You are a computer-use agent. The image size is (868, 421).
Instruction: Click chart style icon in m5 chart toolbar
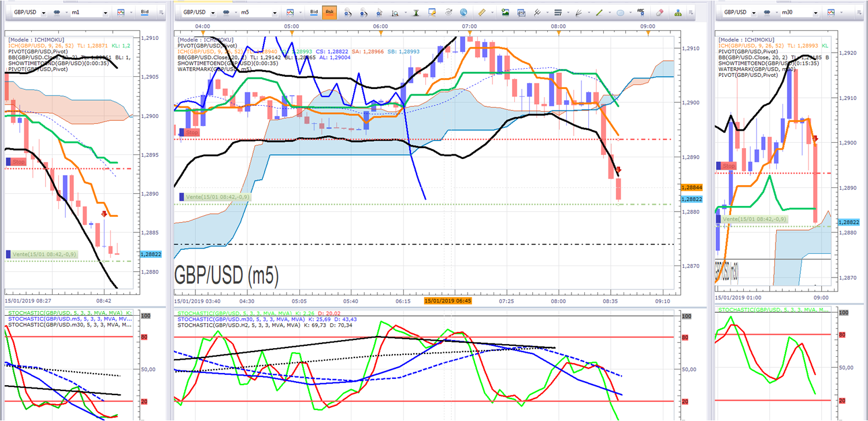click(290, 12)
